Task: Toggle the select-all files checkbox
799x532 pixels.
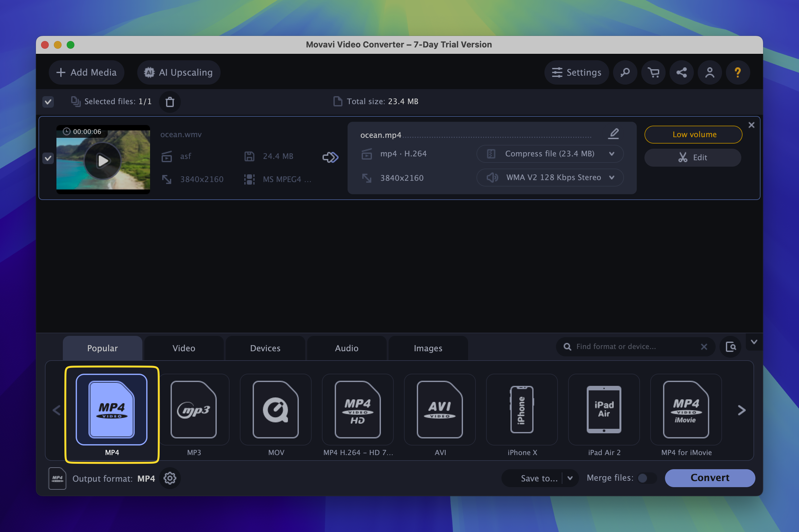Action: point(48,102)
